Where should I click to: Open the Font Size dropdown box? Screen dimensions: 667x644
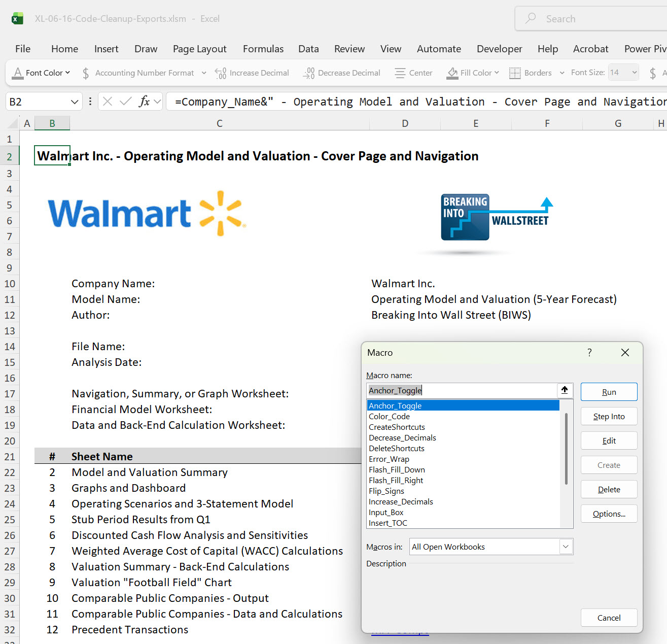623,73
